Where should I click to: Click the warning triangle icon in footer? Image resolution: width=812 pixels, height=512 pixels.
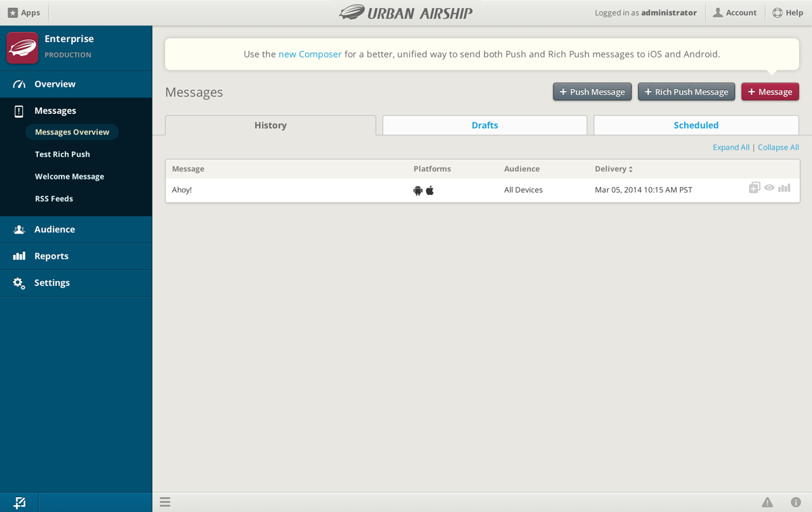(767, 503)
